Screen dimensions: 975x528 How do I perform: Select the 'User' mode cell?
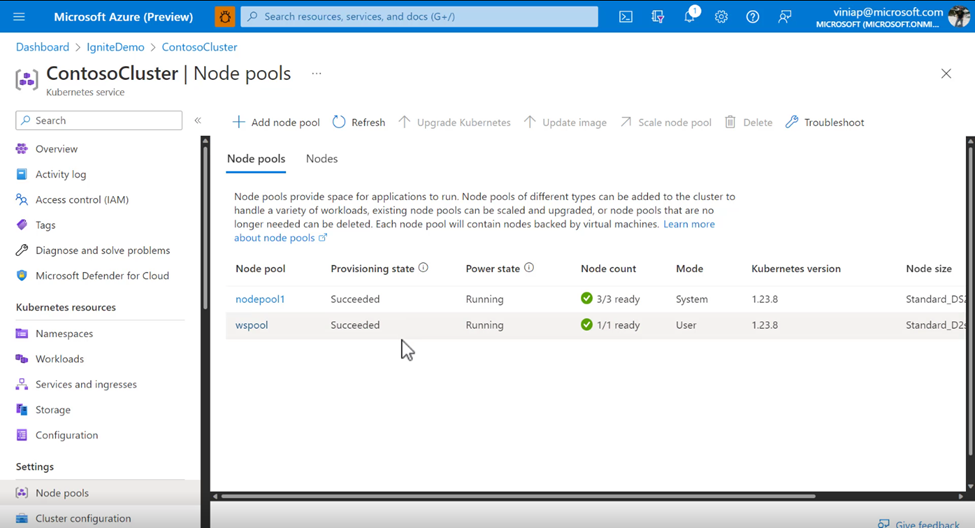point(686,325)
